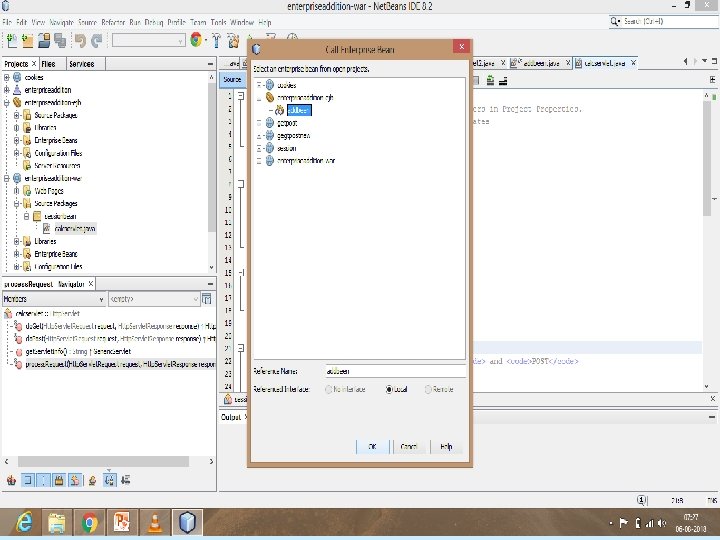Click Help in Call Enterprise Bean dialog
Image resolution: width=720 pixels, height=540 pixels.
[x=446, y=446]
